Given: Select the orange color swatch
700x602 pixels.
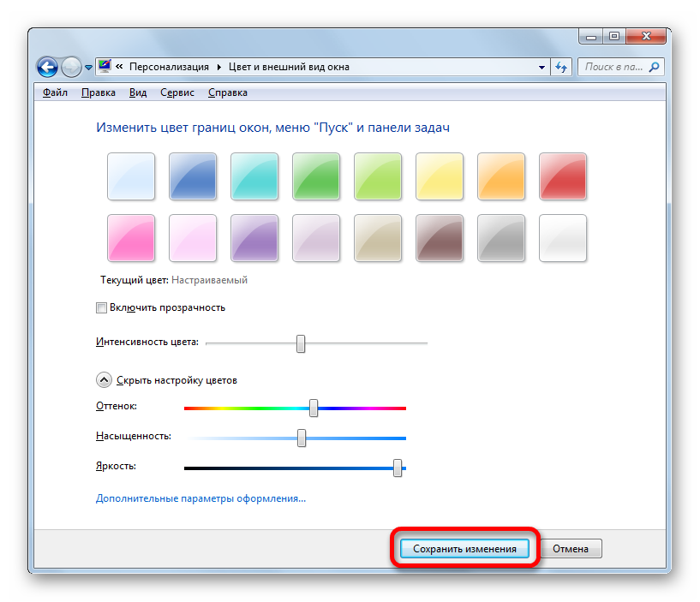Looking at the screenshot, I should tap(501, 176).
